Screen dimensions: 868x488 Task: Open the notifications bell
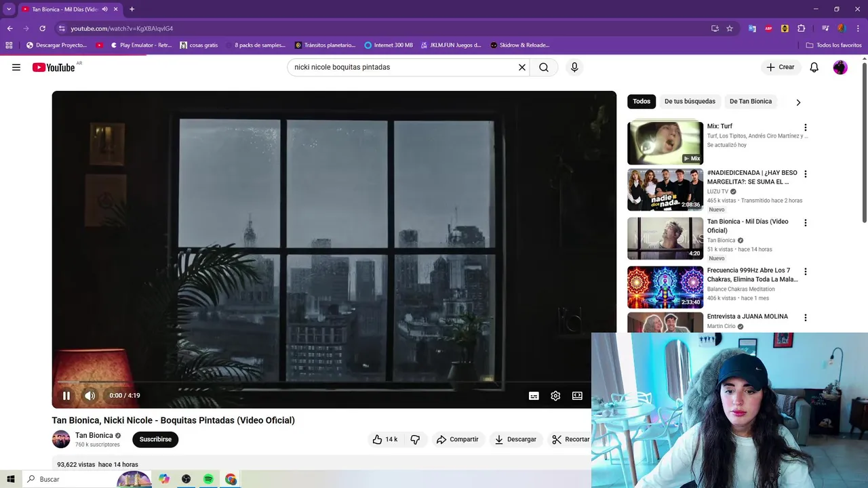[x=814, y=67]
